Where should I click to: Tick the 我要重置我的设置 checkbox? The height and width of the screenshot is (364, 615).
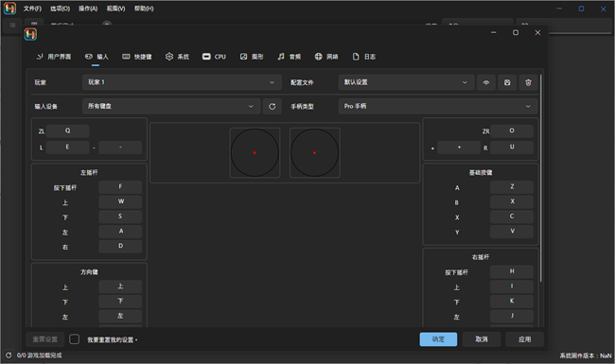coord(74,339)
